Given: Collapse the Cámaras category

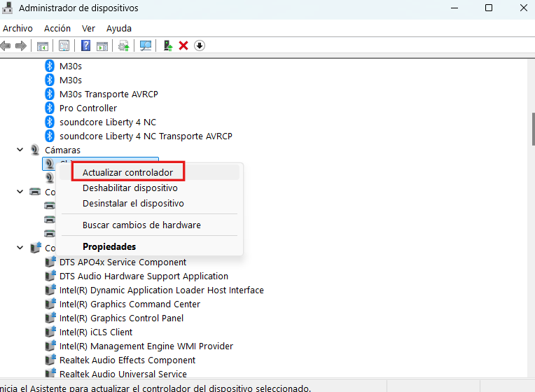Looking at the screenshot, I should (x=20, y=150).
